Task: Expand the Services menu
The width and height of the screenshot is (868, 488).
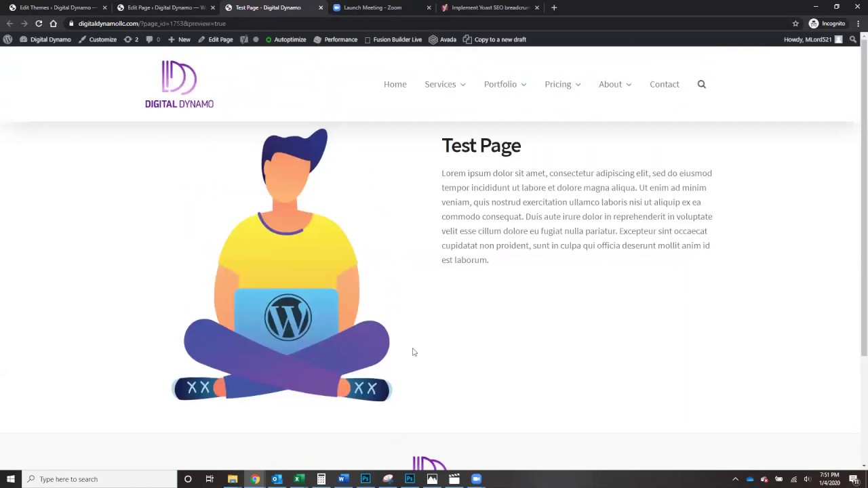Action: click(x=445, y=84)
